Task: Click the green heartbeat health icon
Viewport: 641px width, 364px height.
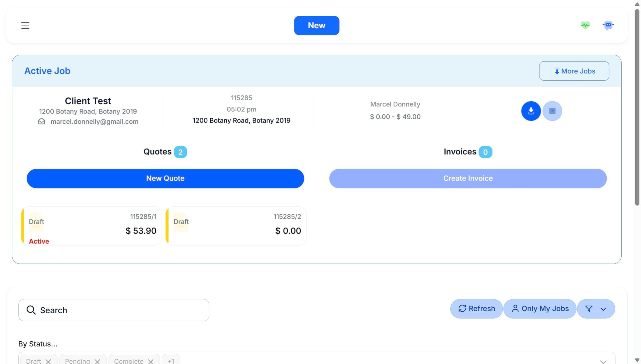Action: pyautogui.click(x=585, y=25)
